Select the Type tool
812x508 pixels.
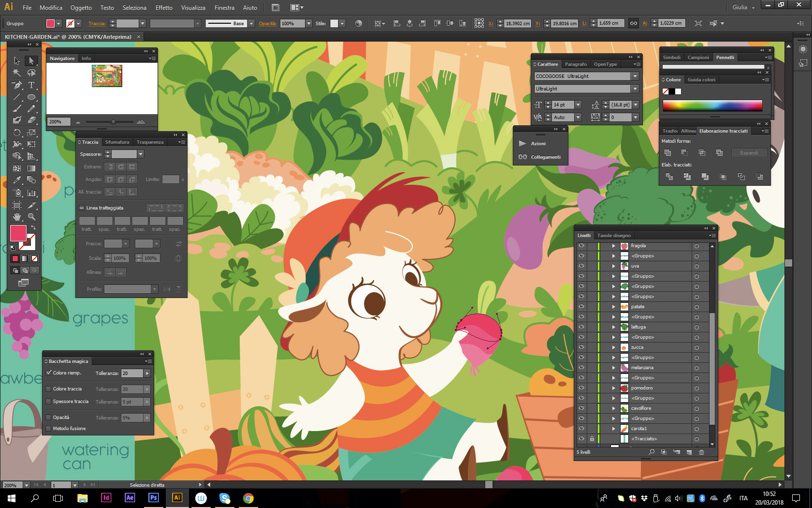coord(31,85)
